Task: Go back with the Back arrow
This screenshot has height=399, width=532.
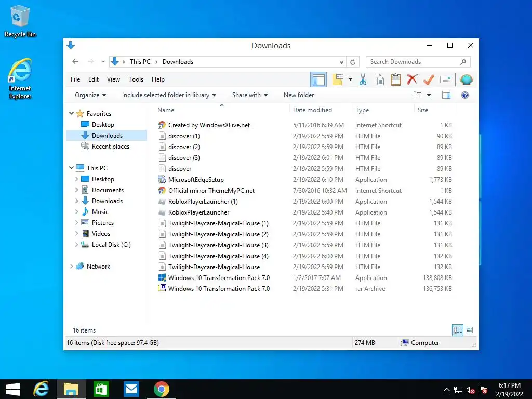Action: [x=75, y=61]
